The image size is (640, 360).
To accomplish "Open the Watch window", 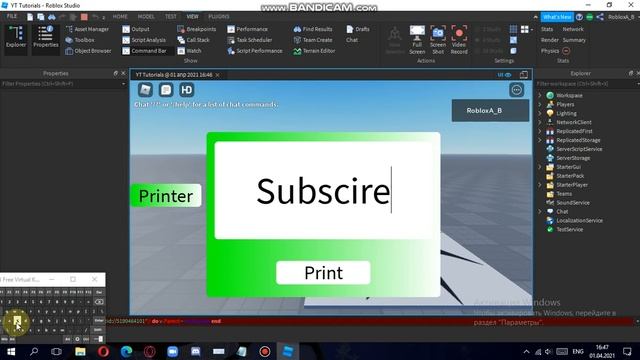I will pyautogui.click(x=189, y=51).
